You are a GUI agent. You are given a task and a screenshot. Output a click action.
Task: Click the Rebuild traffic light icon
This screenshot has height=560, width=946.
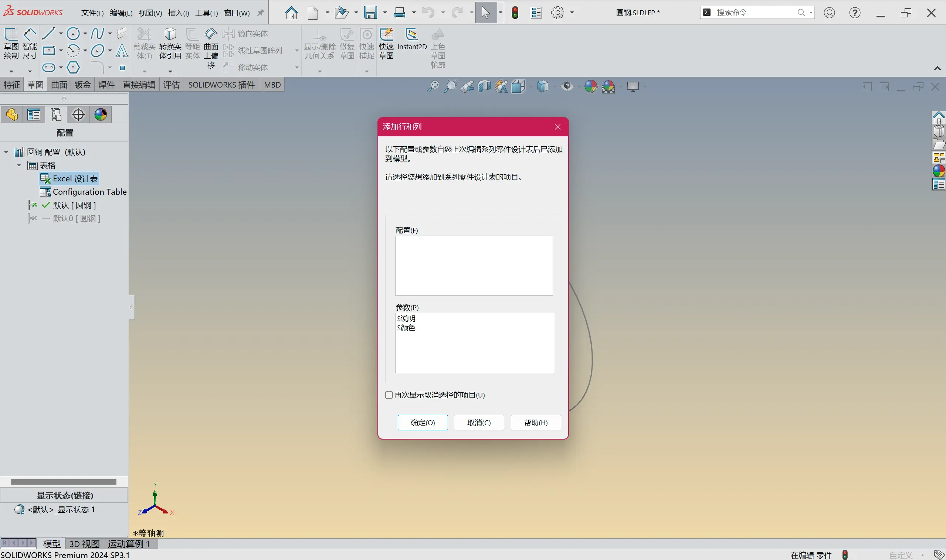click(515, 13)
